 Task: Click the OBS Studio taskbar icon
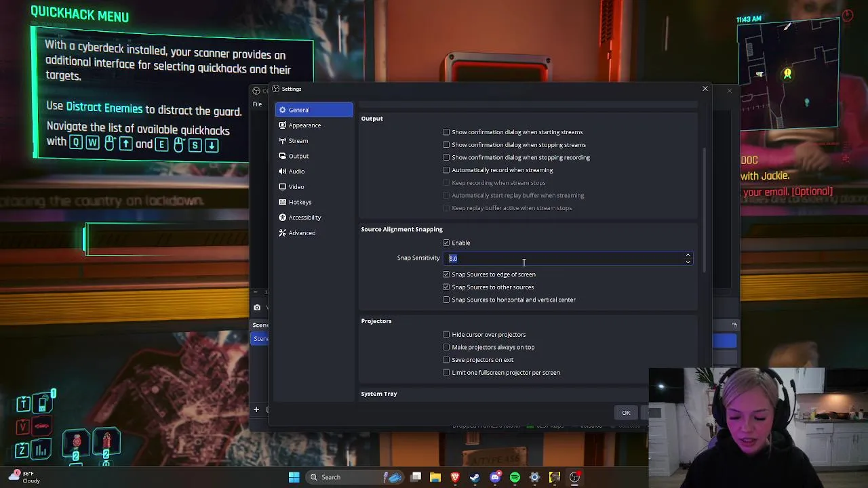pyautogui.click(x=574, y=477)
